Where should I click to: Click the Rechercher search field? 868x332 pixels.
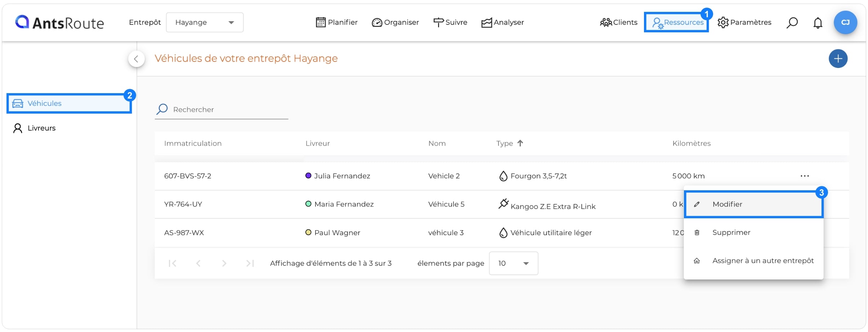coord(222,110)
